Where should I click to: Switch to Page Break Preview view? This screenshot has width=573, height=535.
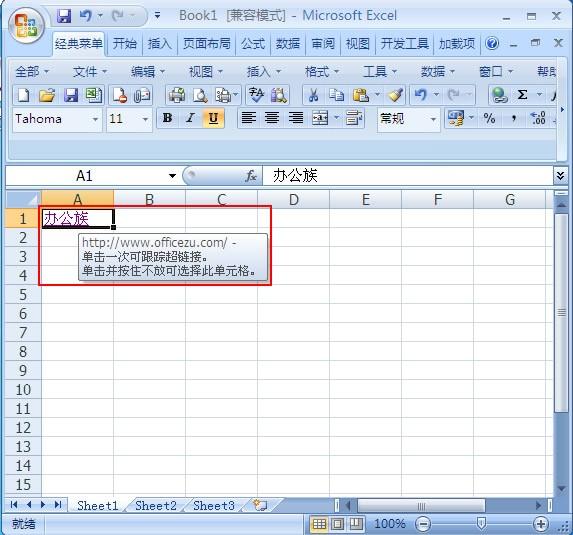(356, 524)
